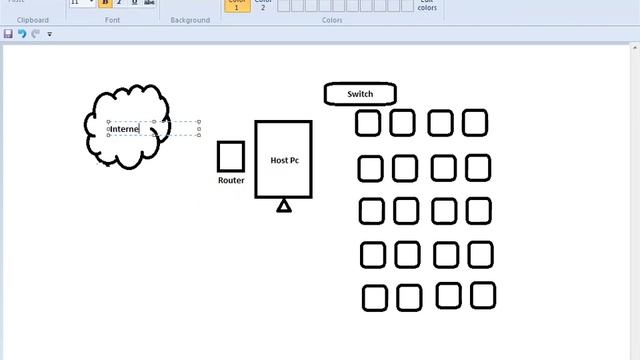Toggle Bold text formatting
This screenshot has width=640, height=360.
tap(105, 3)
